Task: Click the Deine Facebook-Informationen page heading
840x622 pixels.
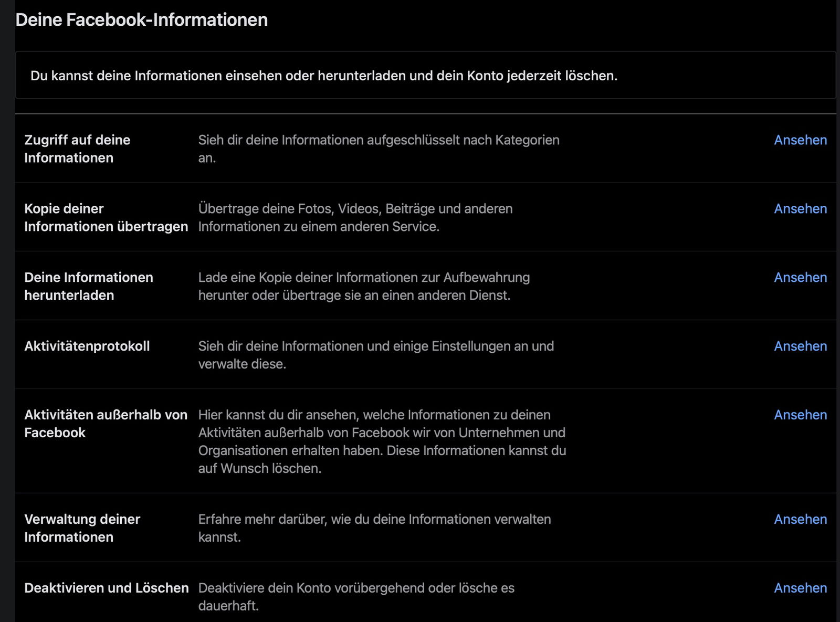Action: (x=142, y=20)
